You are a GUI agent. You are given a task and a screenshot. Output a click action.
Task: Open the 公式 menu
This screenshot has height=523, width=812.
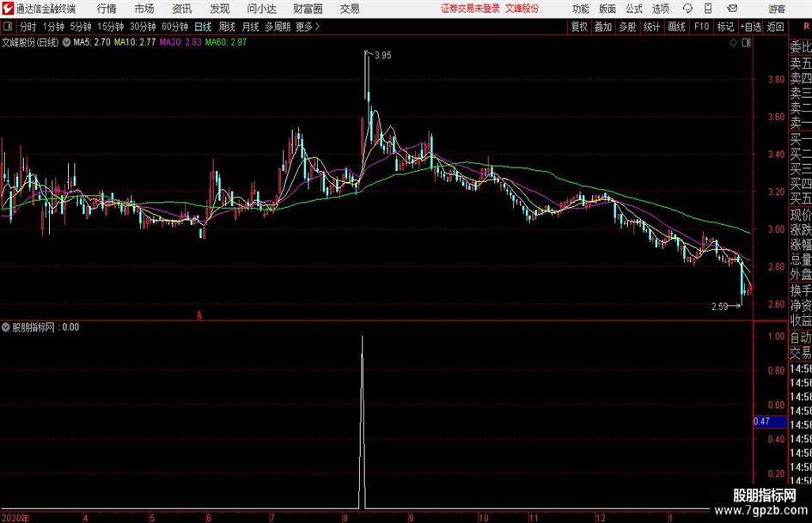pyautogui.click(x=634, y=9)
